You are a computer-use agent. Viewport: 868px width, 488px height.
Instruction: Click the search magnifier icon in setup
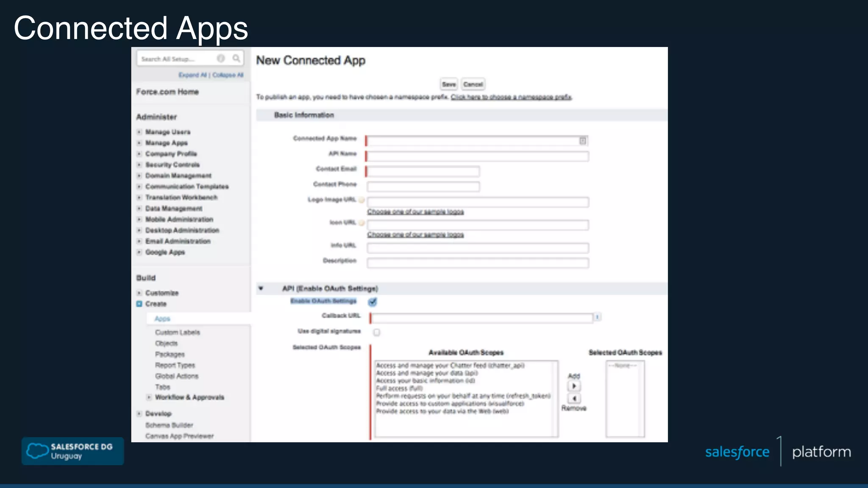236,58
